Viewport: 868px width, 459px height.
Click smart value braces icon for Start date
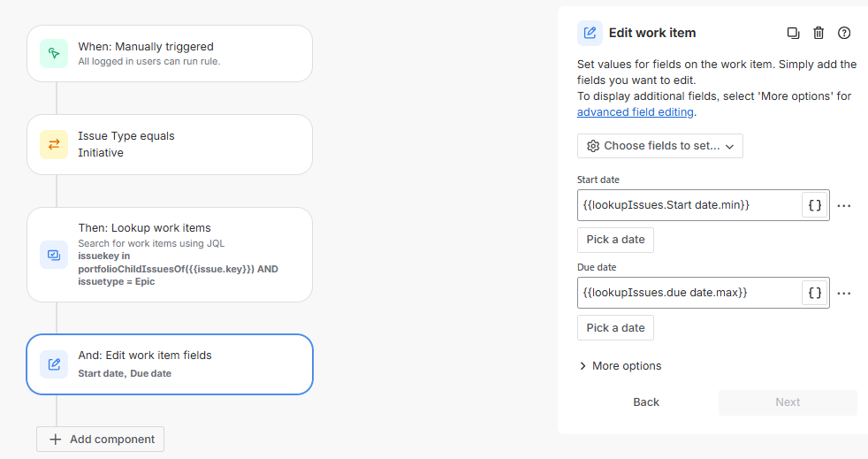click(x=815, y=205)
